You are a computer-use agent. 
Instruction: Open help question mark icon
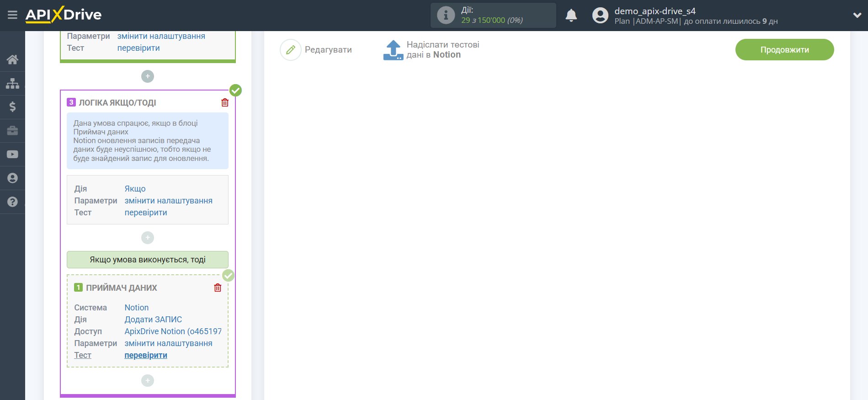pyautogui.click(x=12, y=202)
